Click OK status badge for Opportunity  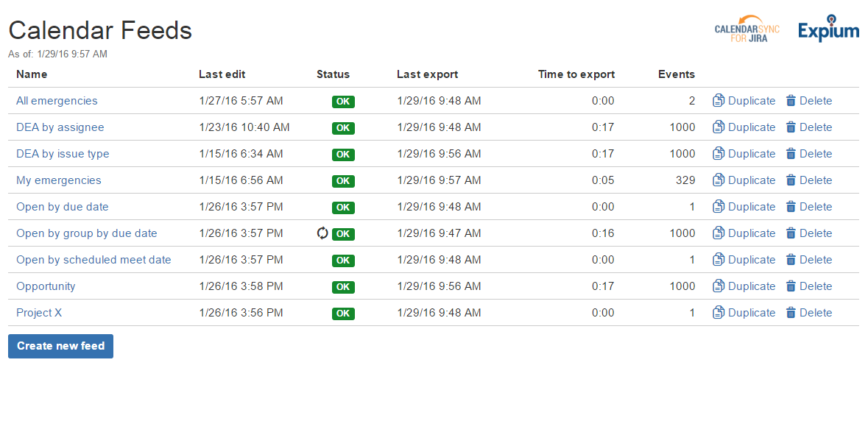tap(343, 287)
